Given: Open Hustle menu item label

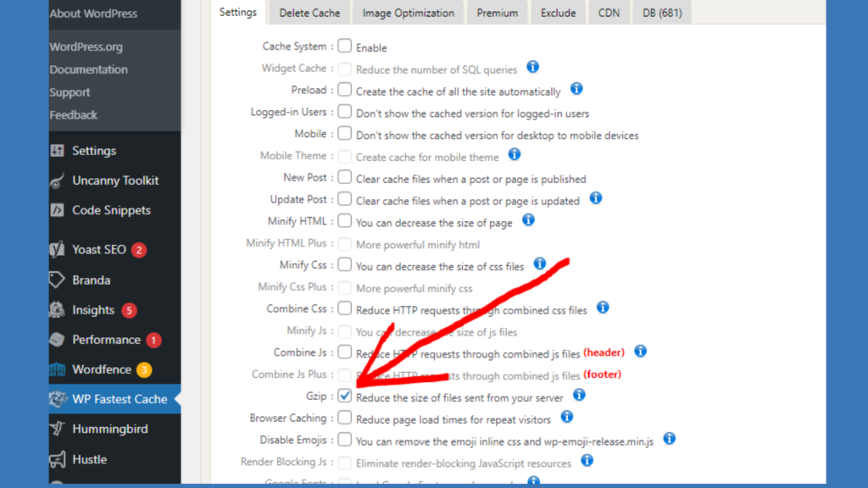Looking at the screenshot, I should click(90, 459).
